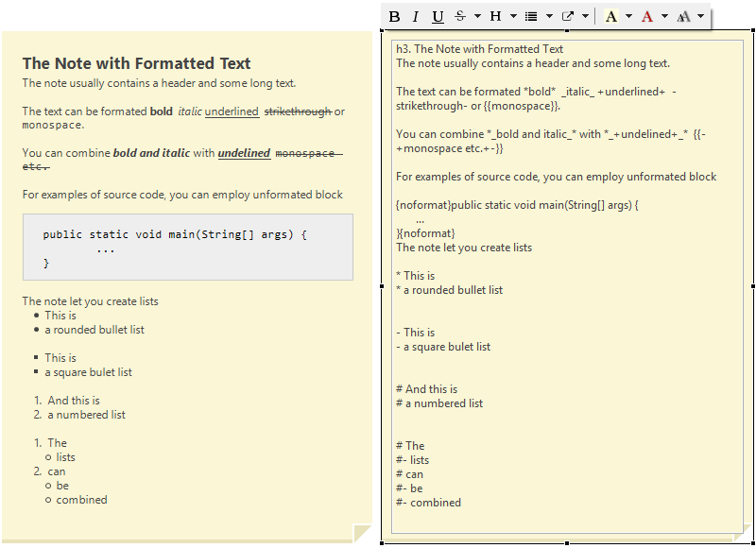Open the strikethrough dropdown arrow
Screen dimensions: 756x548
(x=477, y=16)
